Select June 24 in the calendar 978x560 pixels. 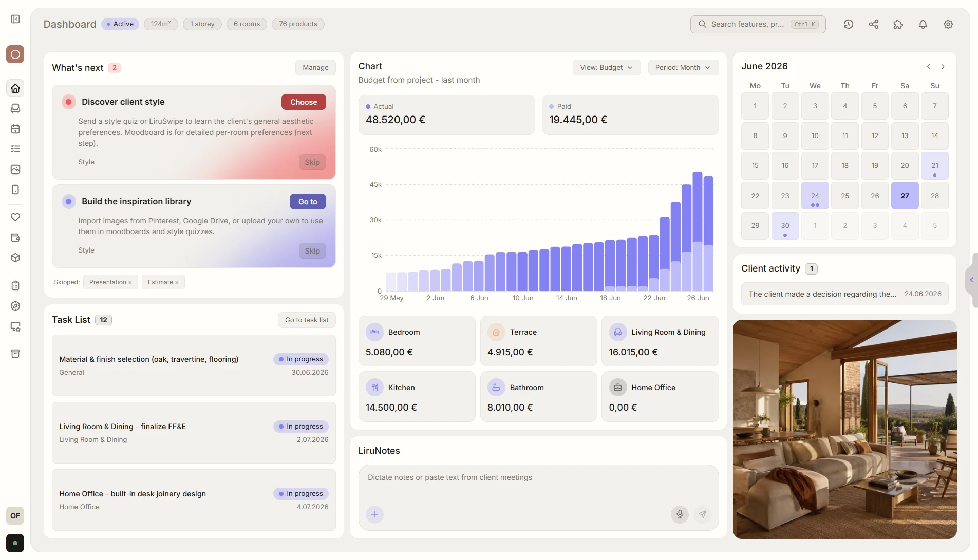(815, 196)
